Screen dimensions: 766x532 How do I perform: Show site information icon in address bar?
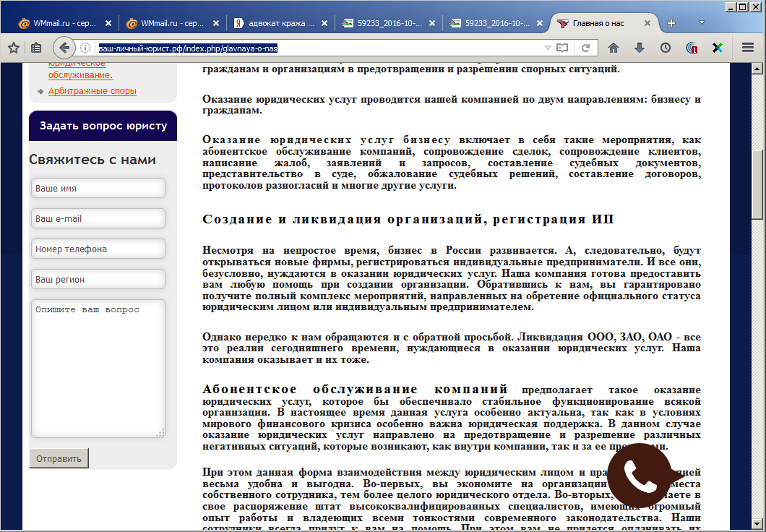pos(85,48)
